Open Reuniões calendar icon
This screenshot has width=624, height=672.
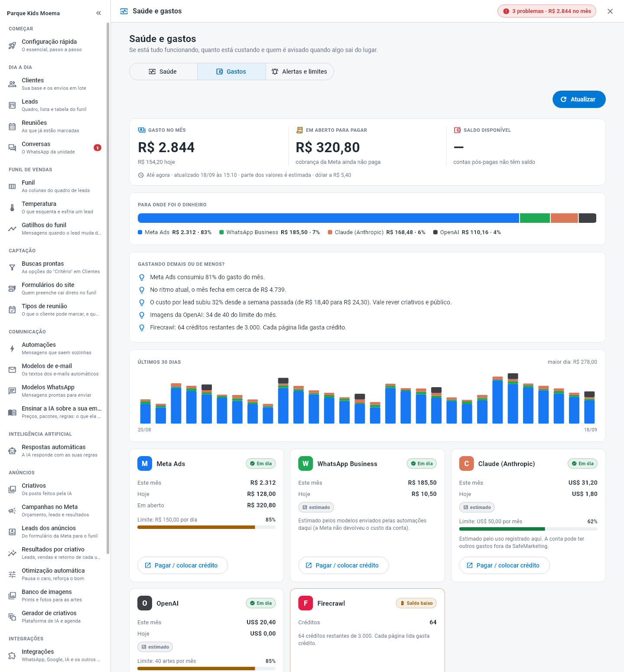(x=12, y=127)
